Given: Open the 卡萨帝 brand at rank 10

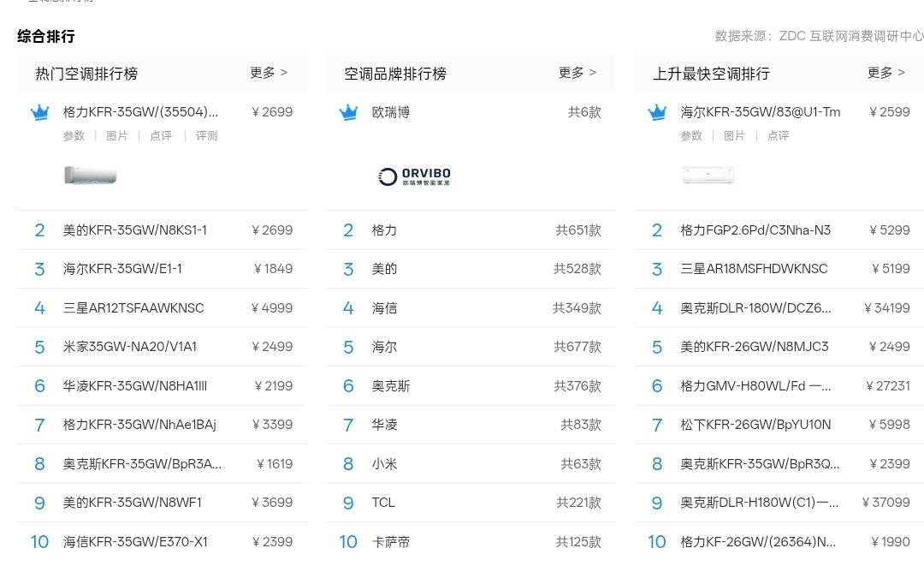Looking at the screenshot, I should (390, 542).
